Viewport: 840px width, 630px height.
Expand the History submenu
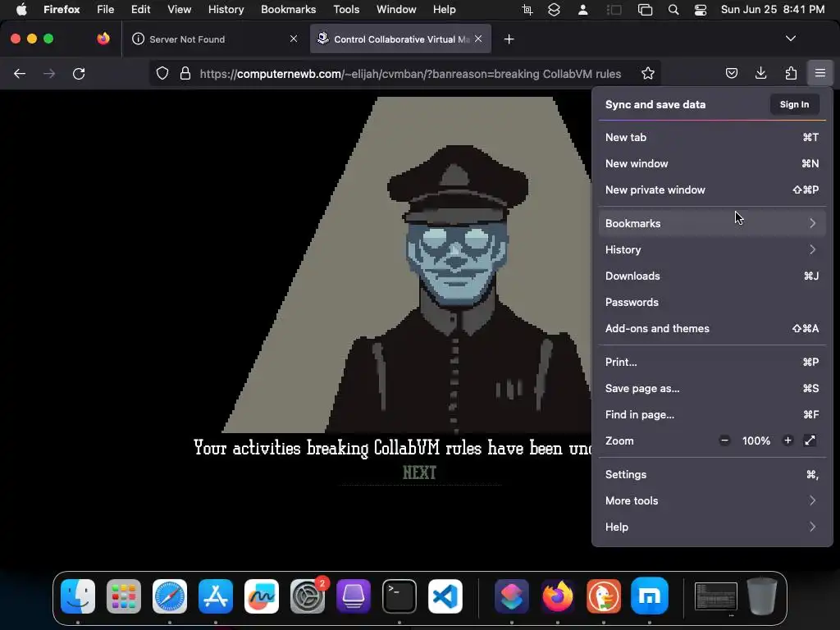click(712, 249)
